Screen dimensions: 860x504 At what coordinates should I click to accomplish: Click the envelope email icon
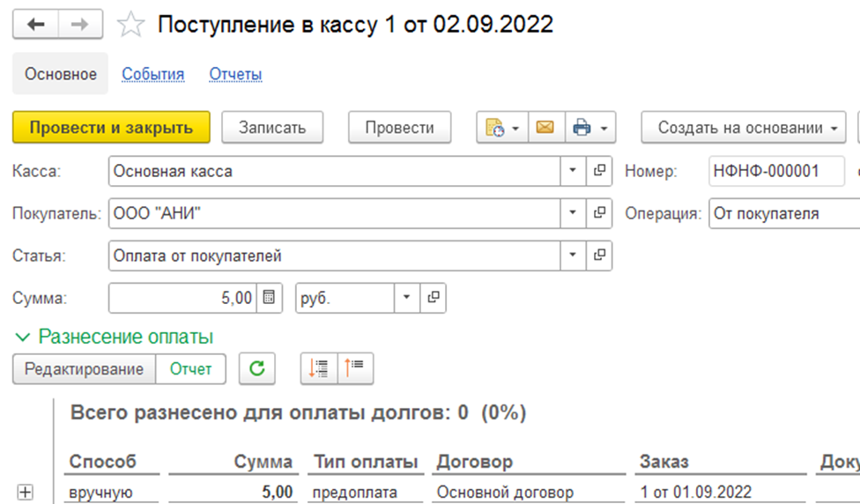[x=545, y=127]
